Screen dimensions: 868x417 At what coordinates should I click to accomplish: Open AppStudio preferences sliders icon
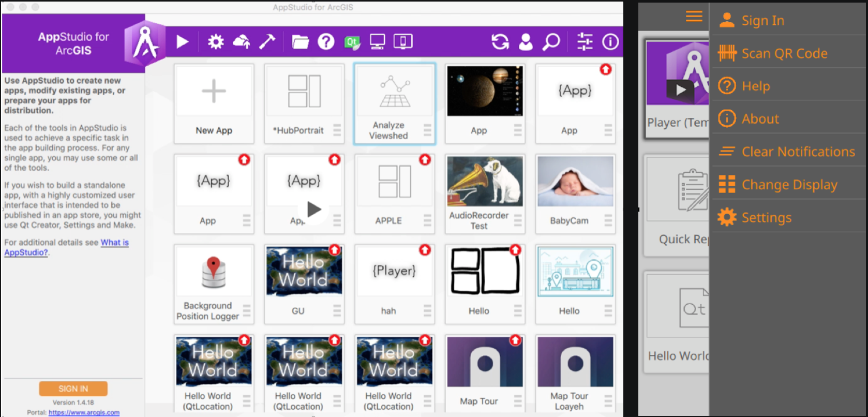585,41
